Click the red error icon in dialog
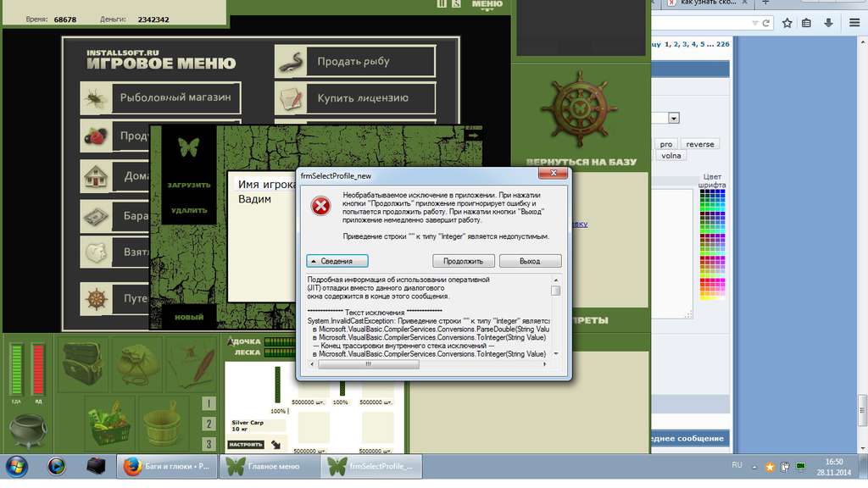868x488 pixels. [x=320, y=206]
